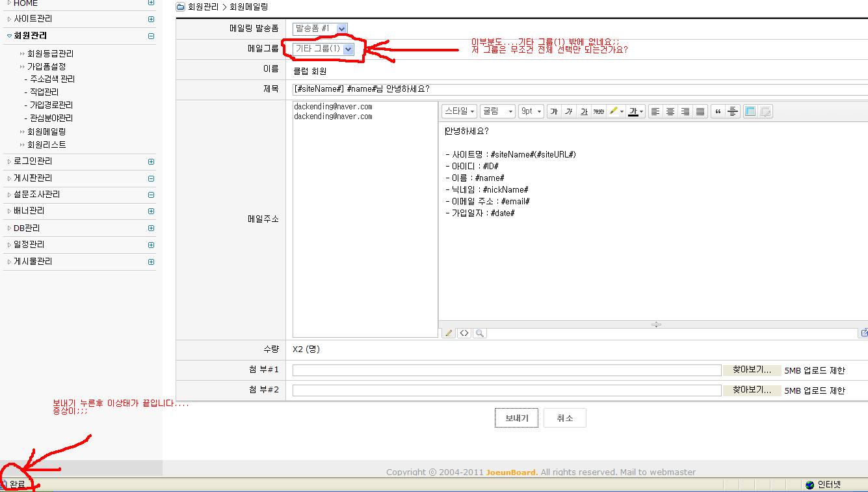Apply strikethrough formatting in the editor
This screenshot has width=868, height=492.
point(599,111)
